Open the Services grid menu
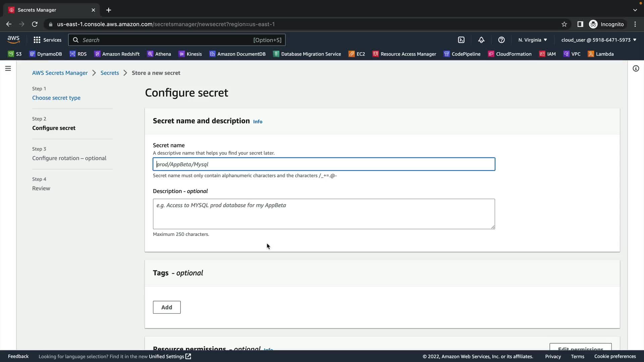 coord(47,40)
